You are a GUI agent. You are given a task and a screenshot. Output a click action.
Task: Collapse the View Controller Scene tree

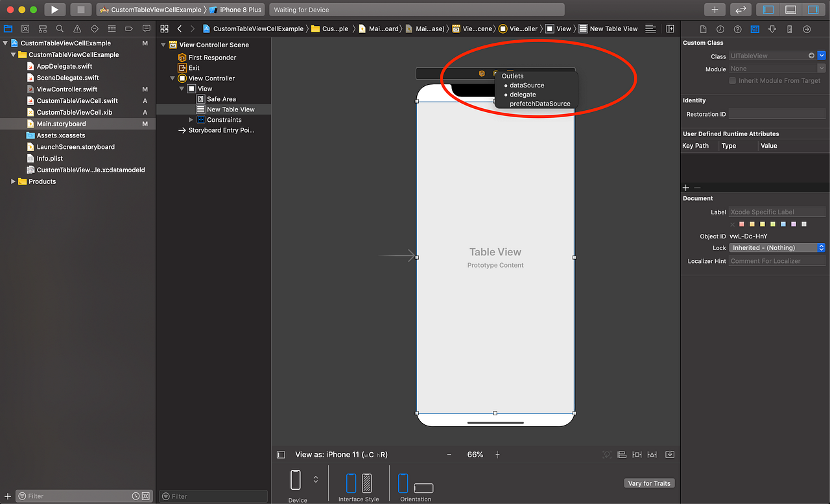coord(163,44)
